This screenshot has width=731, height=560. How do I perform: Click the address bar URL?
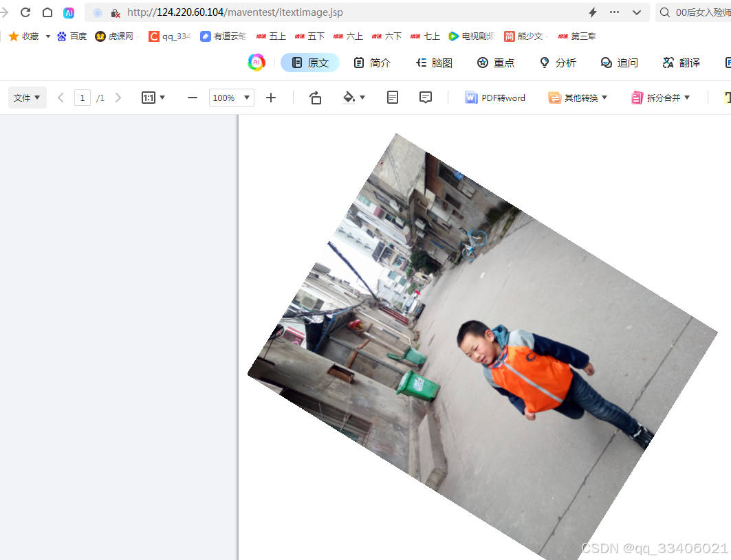[235, 12]
